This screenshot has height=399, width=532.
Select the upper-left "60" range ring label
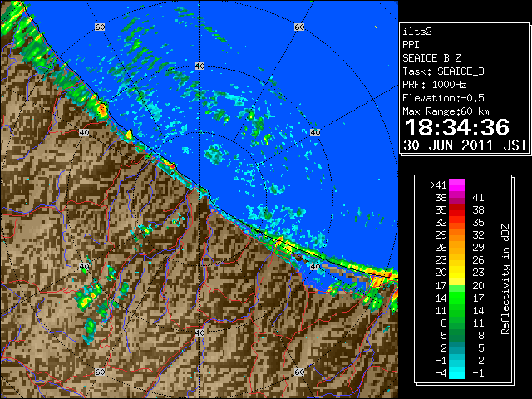pyautogui.click(x=100, y=27)
